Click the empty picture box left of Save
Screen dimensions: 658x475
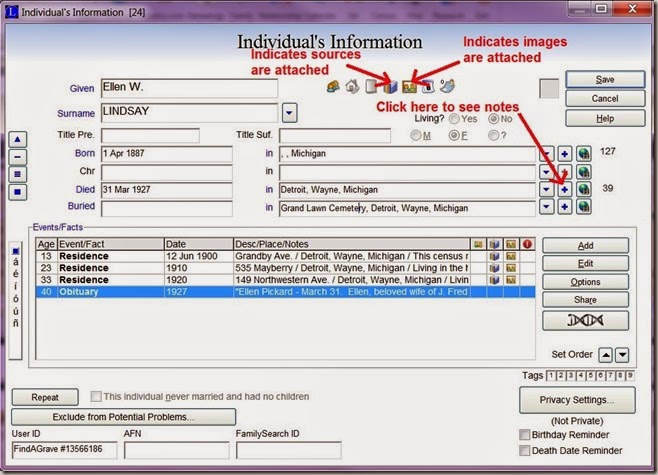(x=549, y=88)
